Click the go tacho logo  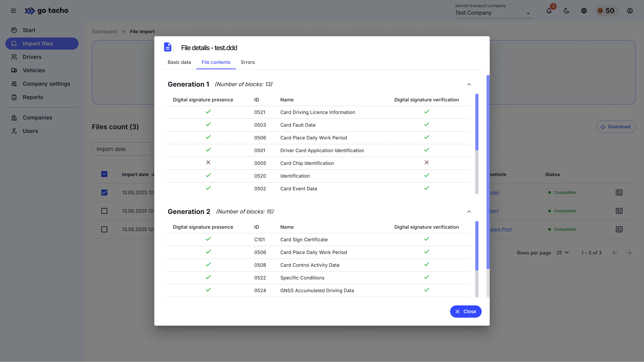[46, 11]
